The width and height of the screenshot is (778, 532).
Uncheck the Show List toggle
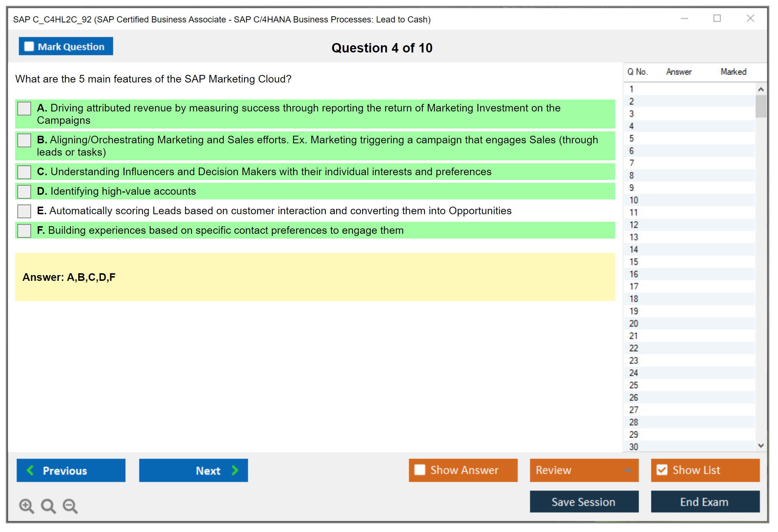tap(662, 470)
